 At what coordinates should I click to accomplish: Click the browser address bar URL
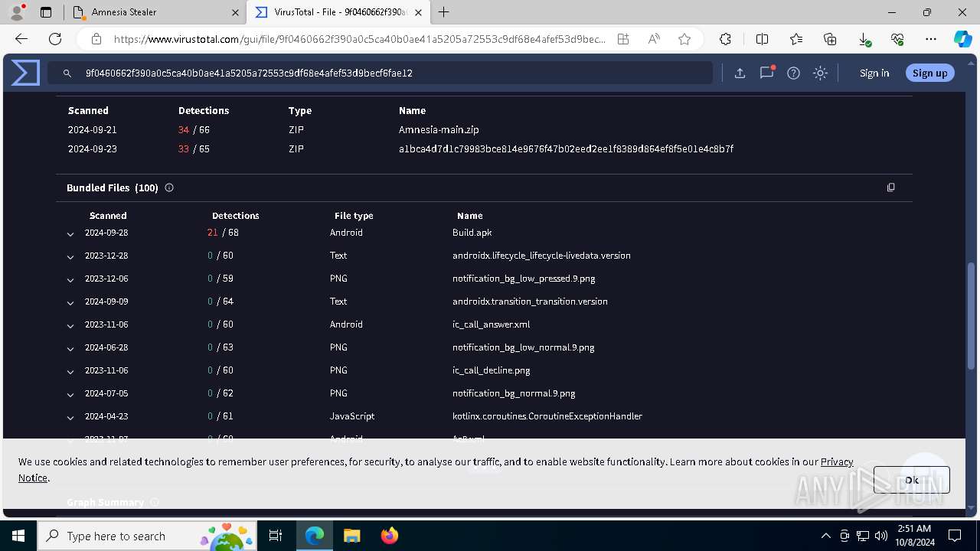[360, 39]
